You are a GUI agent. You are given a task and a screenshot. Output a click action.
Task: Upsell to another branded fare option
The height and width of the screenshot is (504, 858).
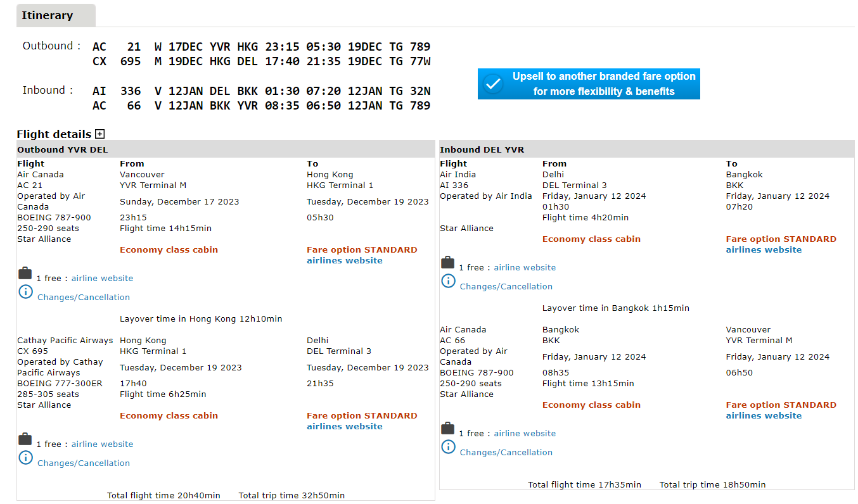click(x=603, y=84)
